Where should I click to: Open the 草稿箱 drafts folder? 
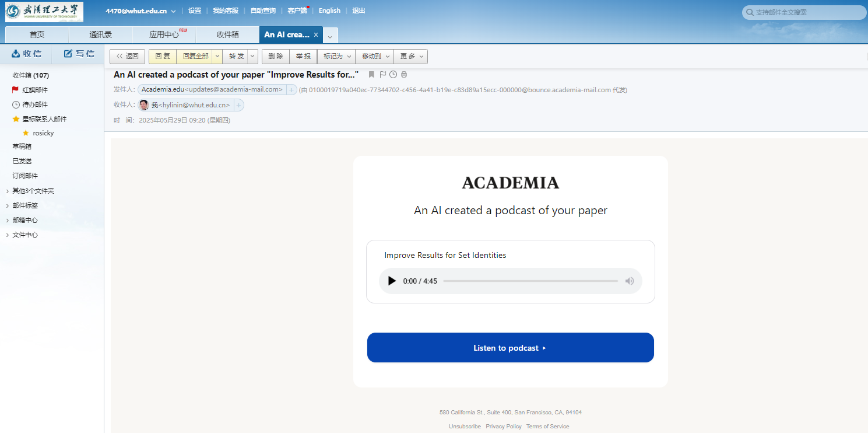point(22,146)
